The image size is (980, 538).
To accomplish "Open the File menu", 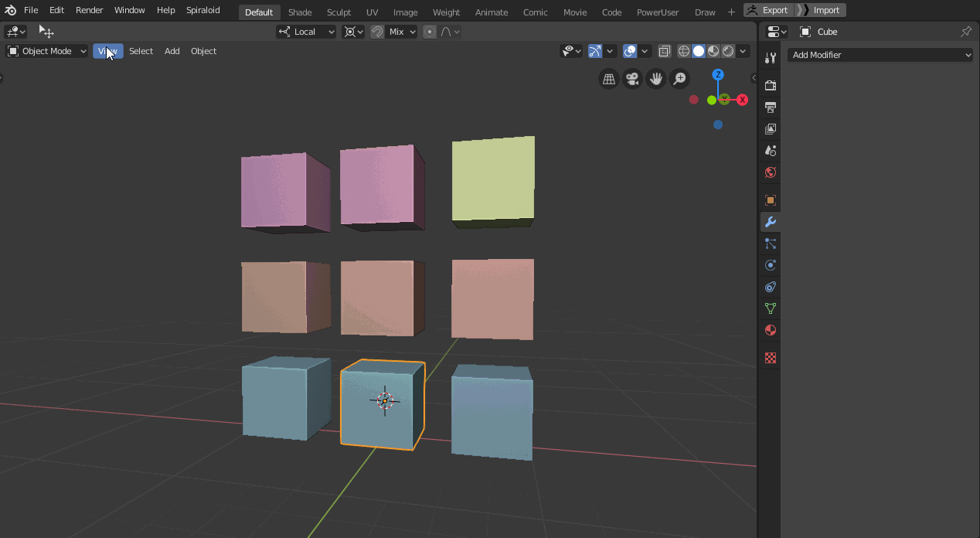I will coord(31,10).
